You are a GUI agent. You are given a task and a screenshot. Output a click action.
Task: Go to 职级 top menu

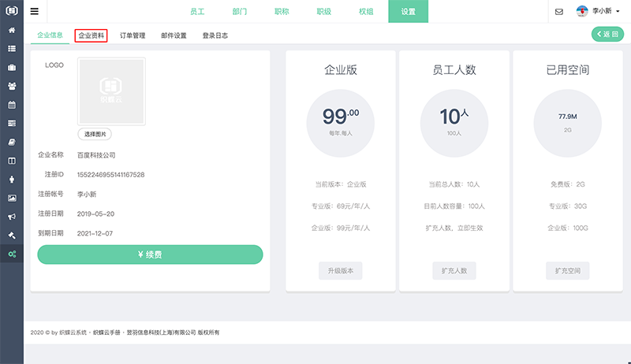[324, 11]
